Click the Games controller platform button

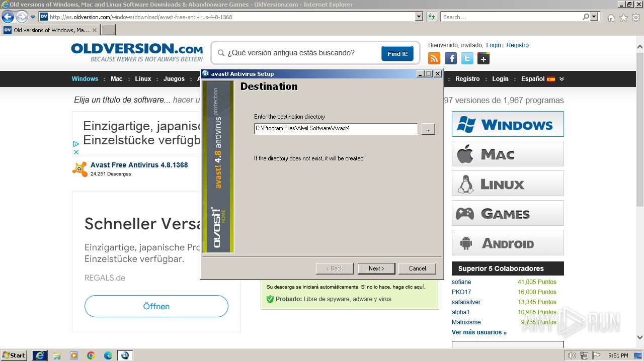point(508,213)
